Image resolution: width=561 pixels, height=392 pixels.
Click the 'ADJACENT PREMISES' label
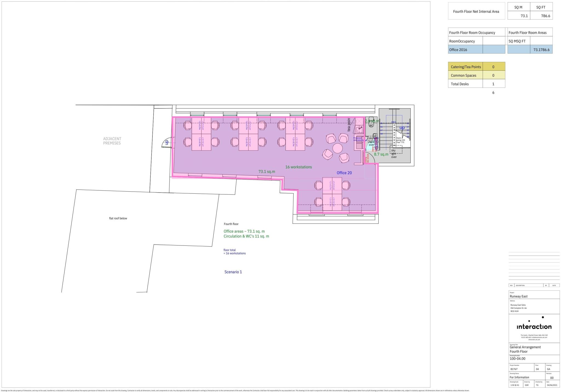point(112,141)
